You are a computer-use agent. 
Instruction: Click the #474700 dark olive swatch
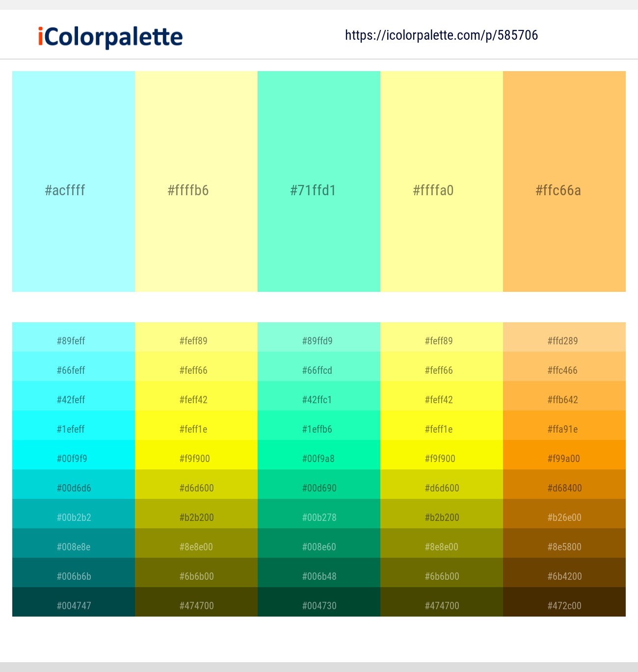[x=196, y=605]
